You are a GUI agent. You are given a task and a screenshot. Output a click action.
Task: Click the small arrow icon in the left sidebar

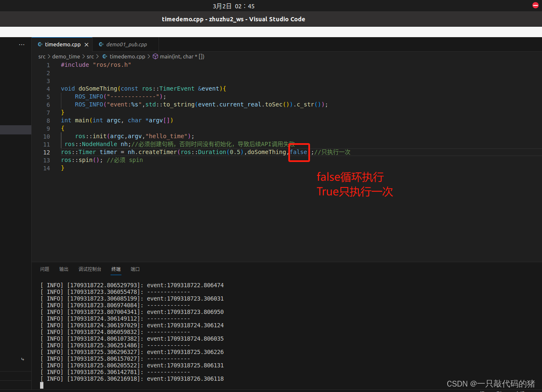click(23, 359)
